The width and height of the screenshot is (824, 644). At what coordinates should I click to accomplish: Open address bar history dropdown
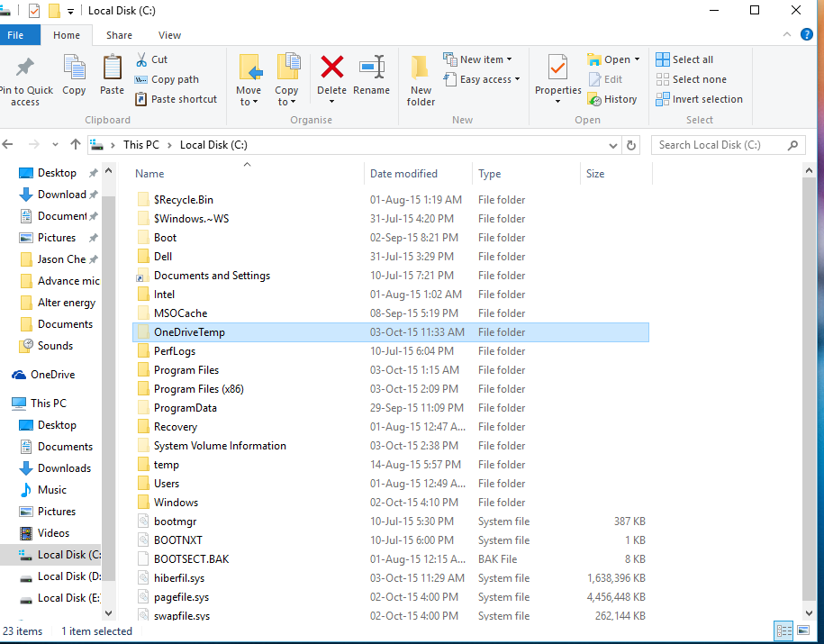coord(612,146)
